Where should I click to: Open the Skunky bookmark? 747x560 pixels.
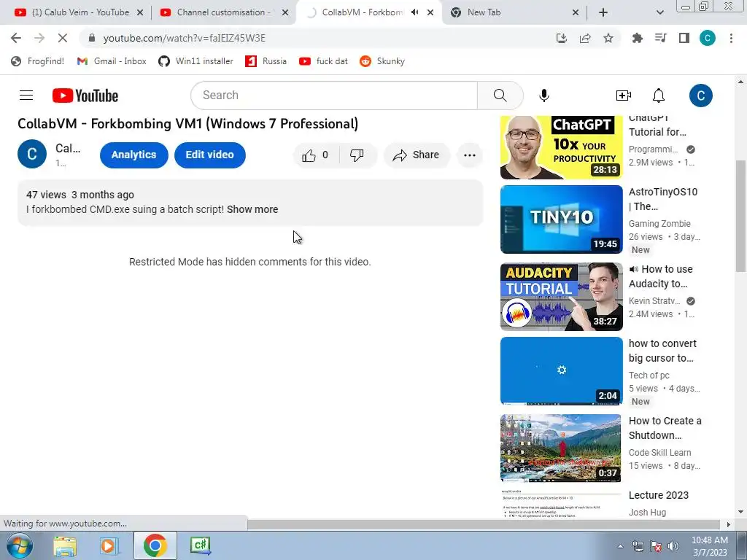click(x=382, y=61)
